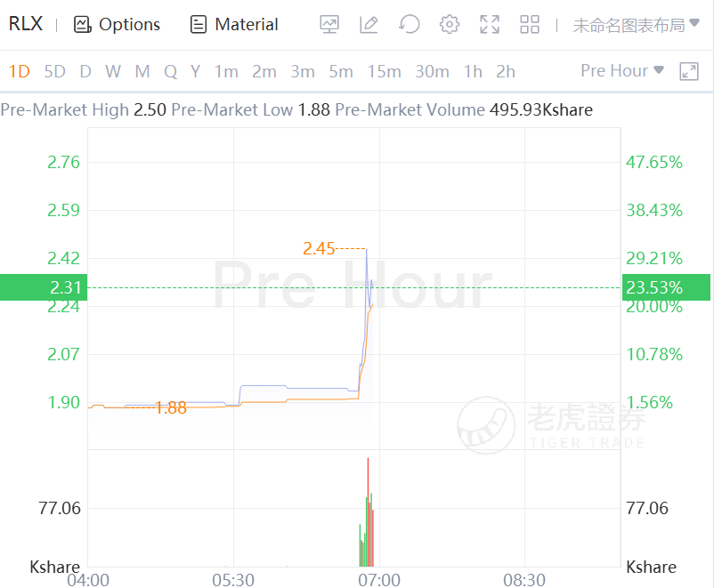Select the W weekly timeframe

(113, 71)
